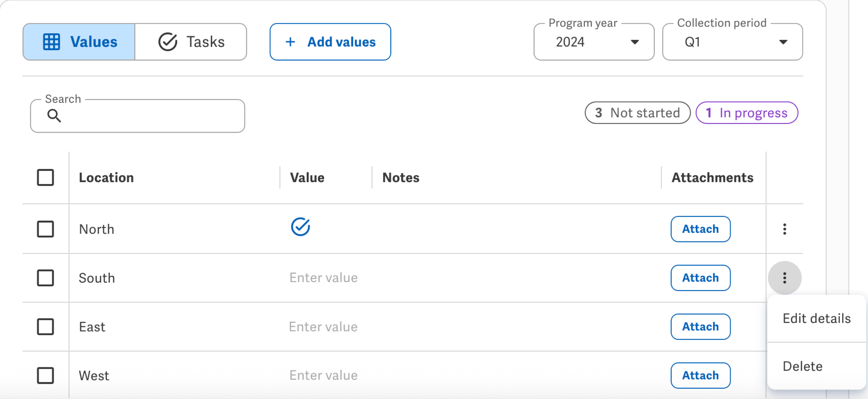
Task: Check the South row checkbox
Action: point(45,278)
